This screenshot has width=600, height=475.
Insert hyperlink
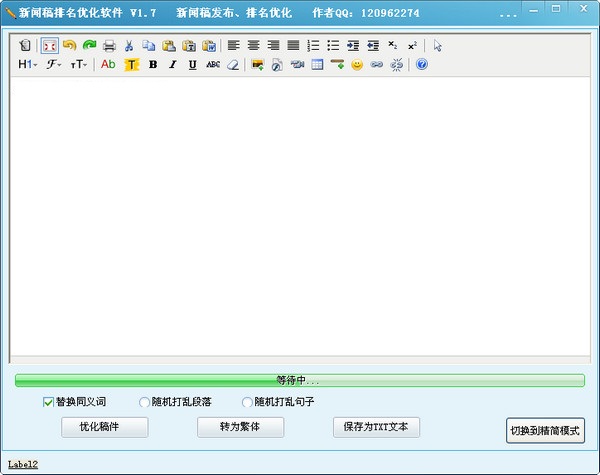pyautogui.click(x=377, y=65)
